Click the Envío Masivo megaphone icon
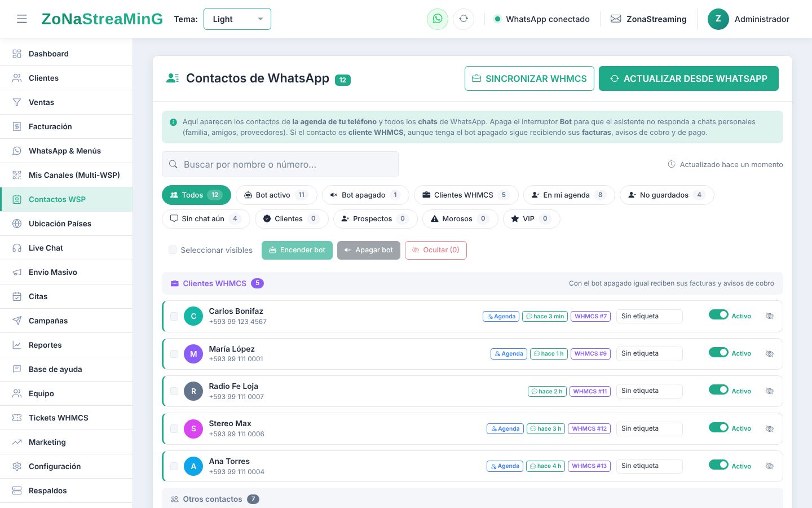The height and width of the screenshot is (508, 812). click(x=17, y=272)
